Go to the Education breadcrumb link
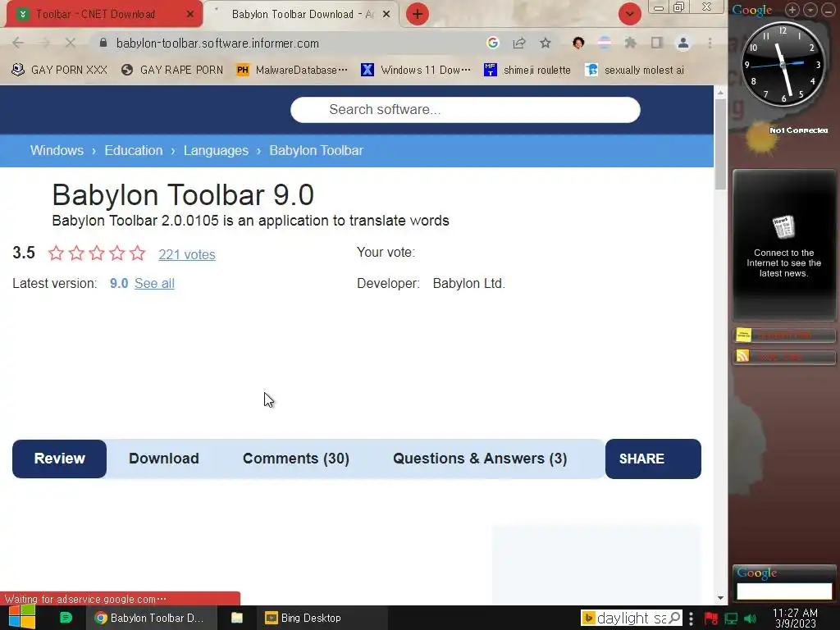 point(134,151)
